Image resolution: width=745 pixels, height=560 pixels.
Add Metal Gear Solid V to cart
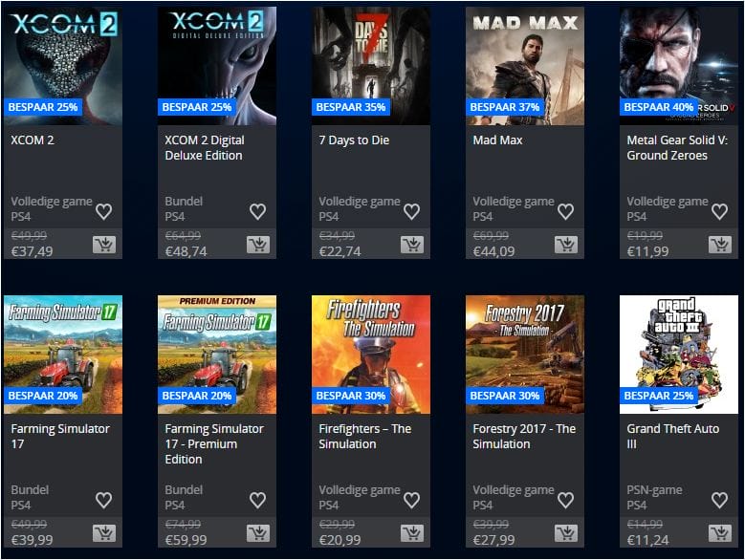coord(720,245)
